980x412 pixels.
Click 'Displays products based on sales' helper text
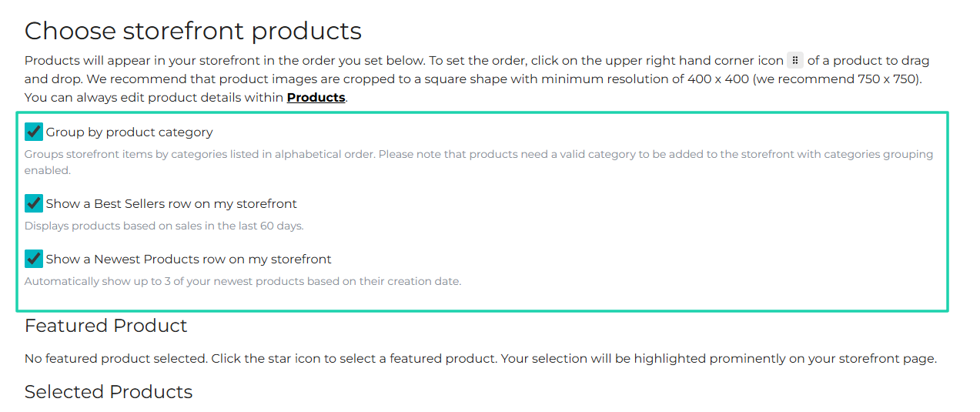tap(164, 226)
